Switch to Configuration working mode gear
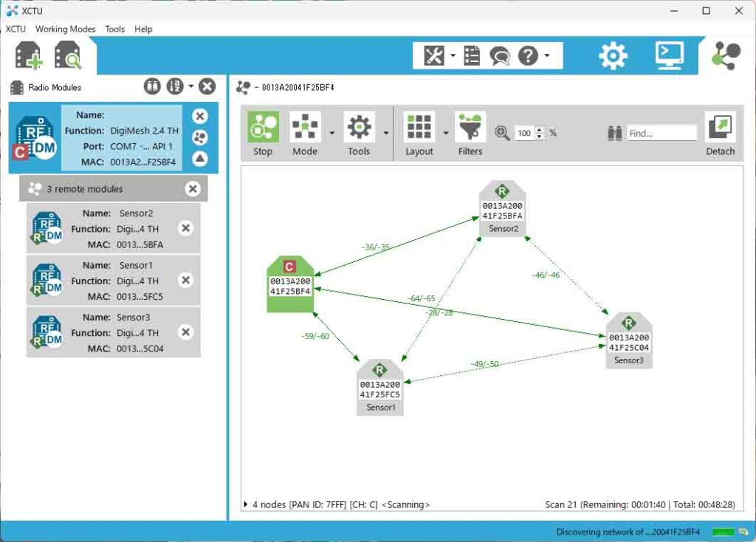Screen dimensions: 756x542 (613, 56)
